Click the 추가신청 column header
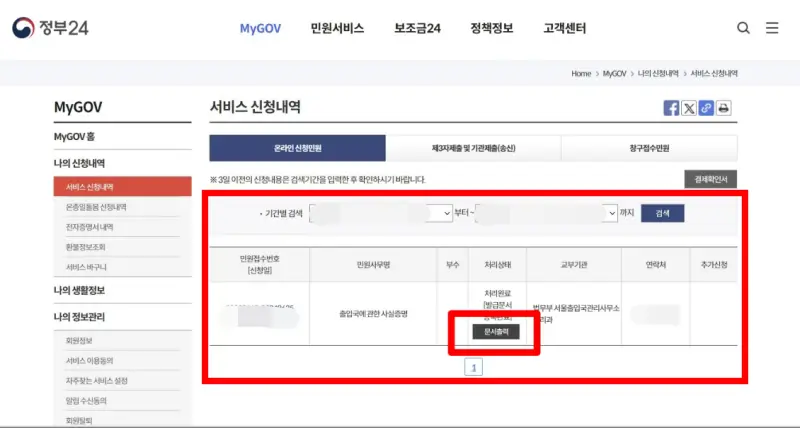The height and width of the screenshot is (428, 800). (x=714, y=265)
